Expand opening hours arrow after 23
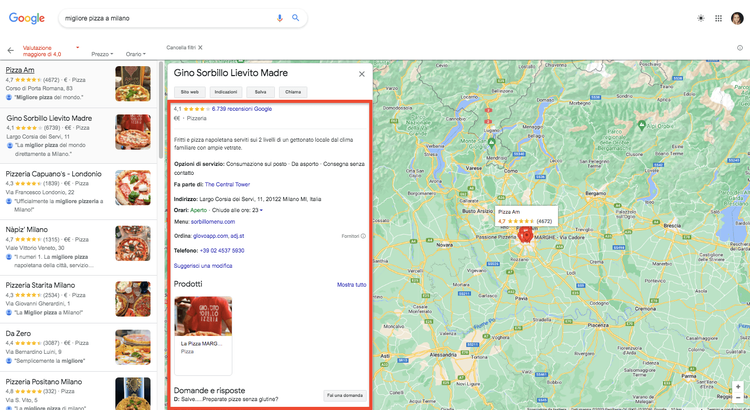Viewport: 750px width, 410px height. [261, 211]
